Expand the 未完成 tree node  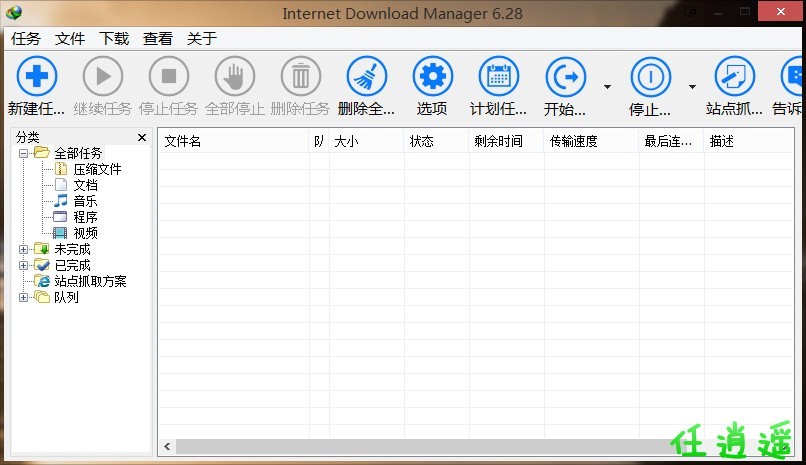23,249
